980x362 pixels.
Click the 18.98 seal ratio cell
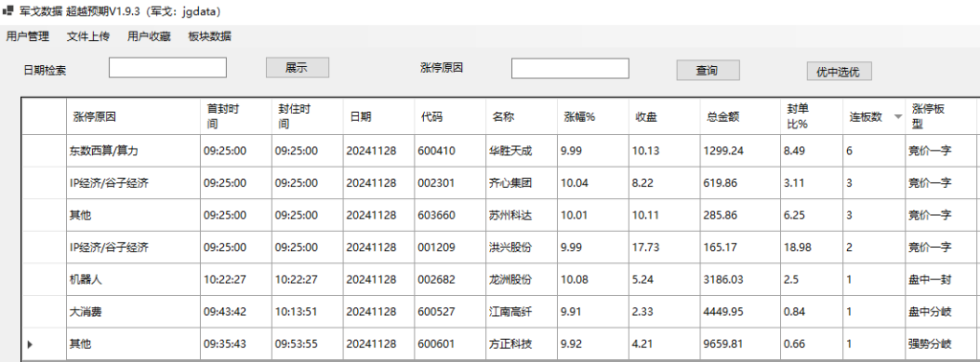tap(812, 248)
